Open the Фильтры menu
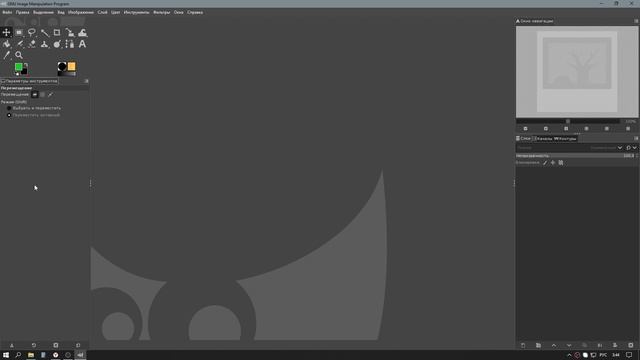The image size is (640, 360). 162,12
